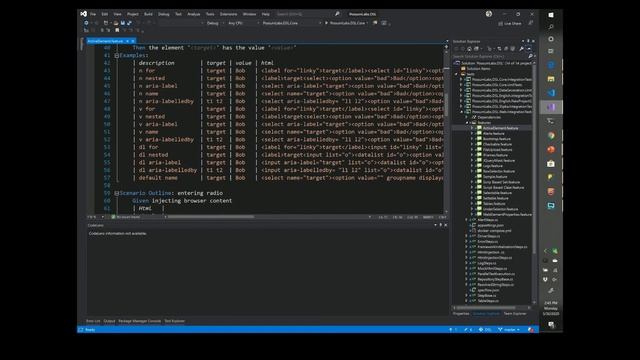Image resolution: width=640 pixels, height=360 pixels.
Task: Expand the Bootstrap.feature node
Action: (472, 139)
